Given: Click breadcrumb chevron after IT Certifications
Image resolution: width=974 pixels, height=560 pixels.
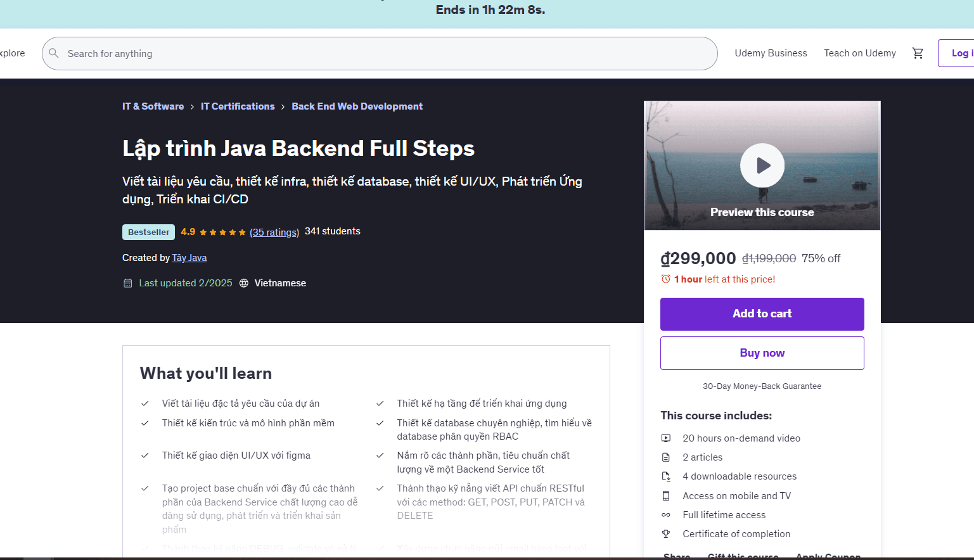Looking at the screenshot, I should point(283,107).
